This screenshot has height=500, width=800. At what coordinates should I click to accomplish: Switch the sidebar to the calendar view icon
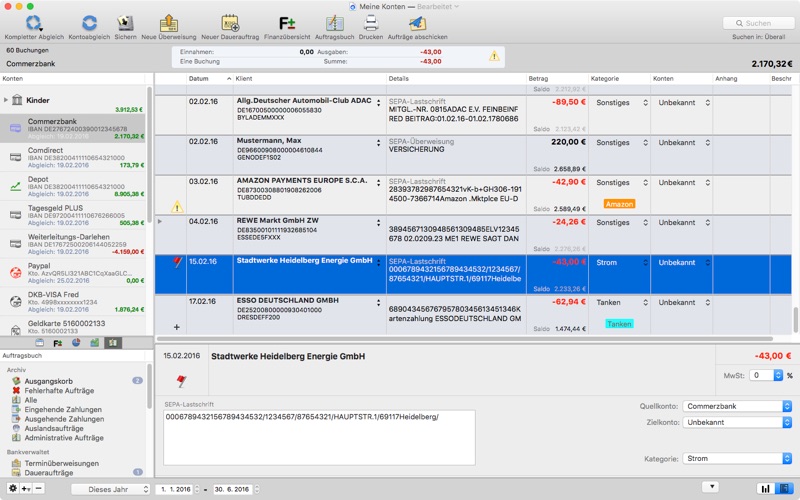39,343
